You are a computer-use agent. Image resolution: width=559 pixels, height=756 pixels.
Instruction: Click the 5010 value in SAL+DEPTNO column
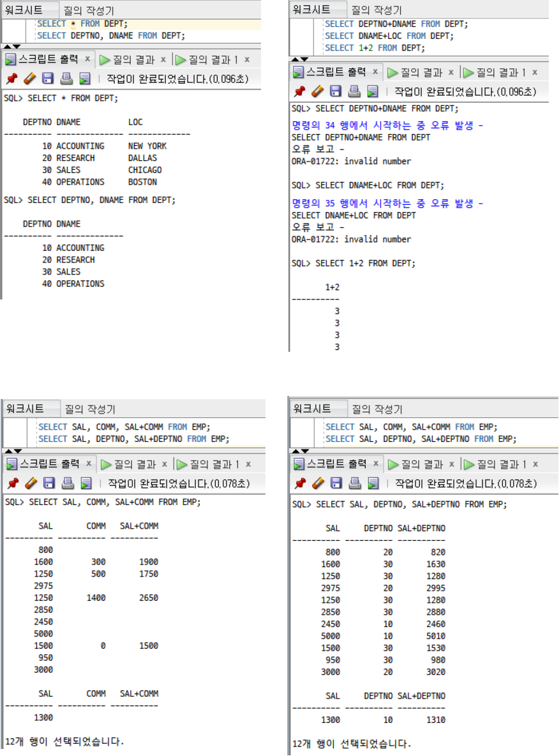(x=436, y=636)
